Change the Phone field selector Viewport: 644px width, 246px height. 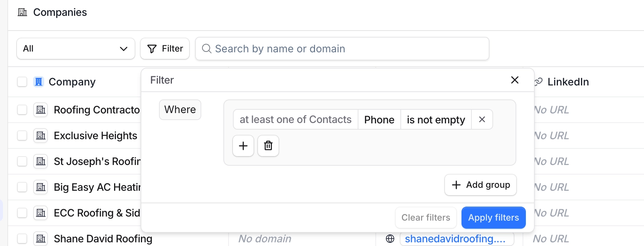pos(379,119)
